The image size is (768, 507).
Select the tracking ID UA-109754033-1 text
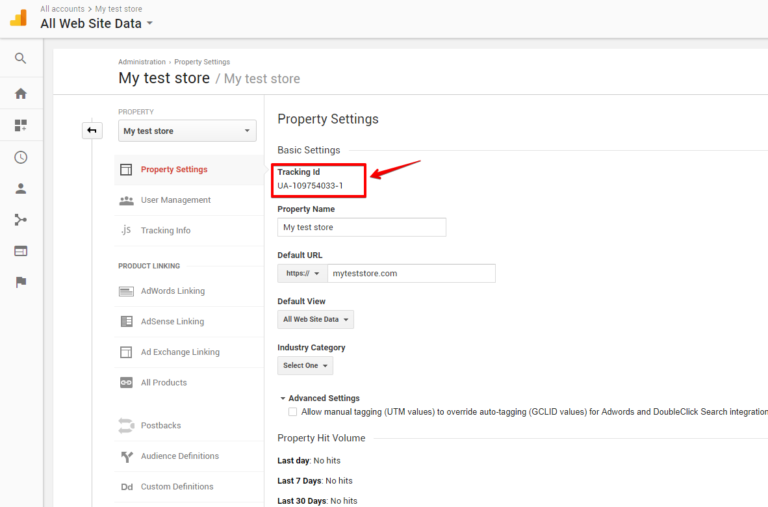[310, 186]
